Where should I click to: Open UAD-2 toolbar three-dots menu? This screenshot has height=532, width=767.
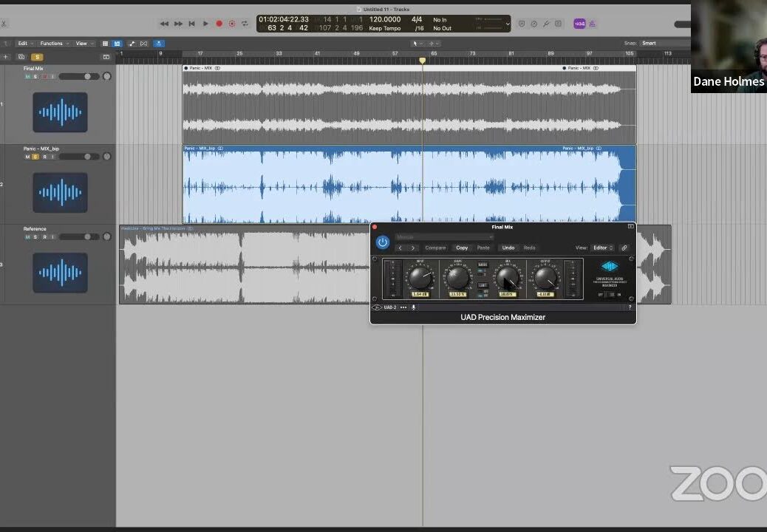(x=403, y=307)
